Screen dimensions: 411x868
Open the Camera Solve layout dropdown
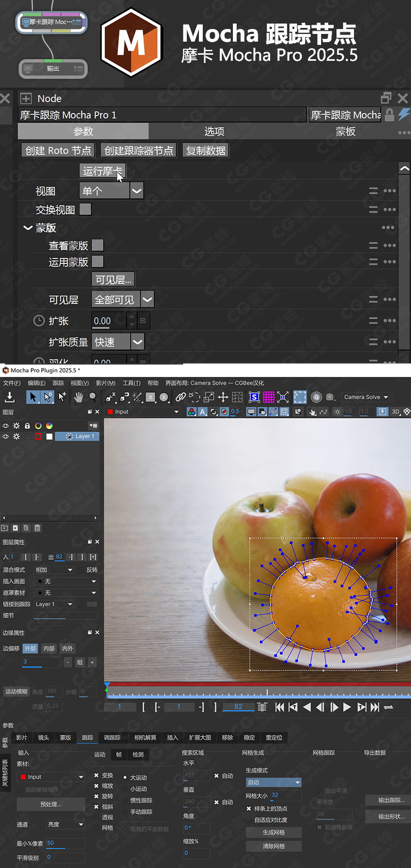click(366, 397)
